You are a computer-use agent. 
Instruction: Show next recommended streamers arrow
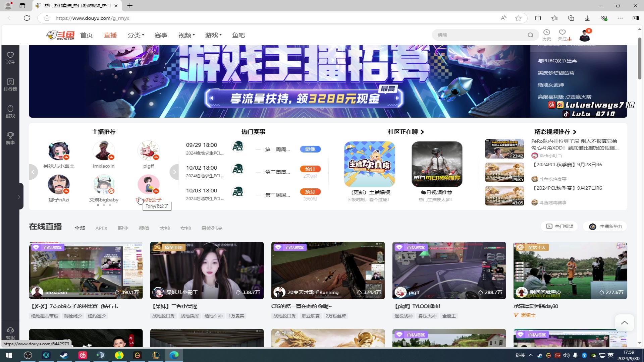point(174,172)
